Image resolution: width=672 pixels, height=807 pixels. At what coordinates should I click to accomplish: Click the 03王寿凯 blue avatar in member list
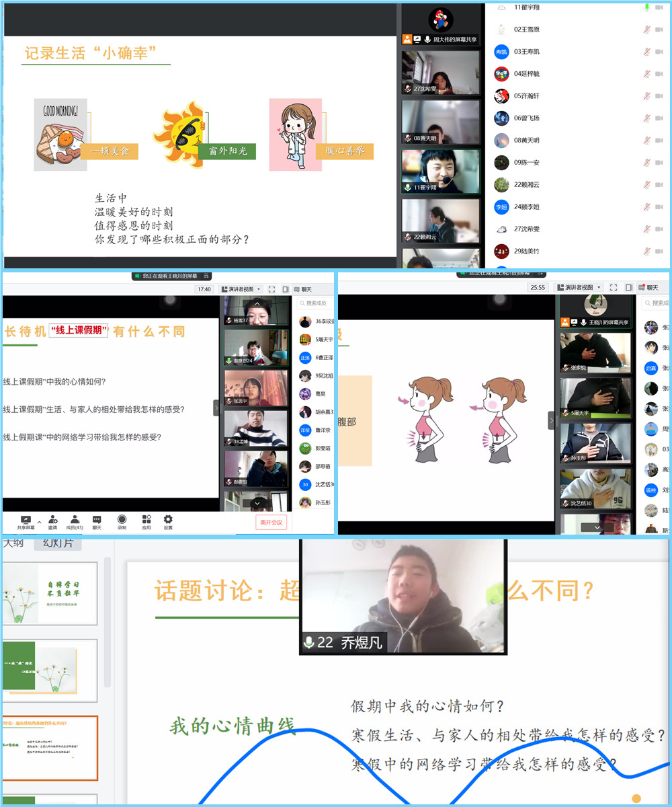501,52
